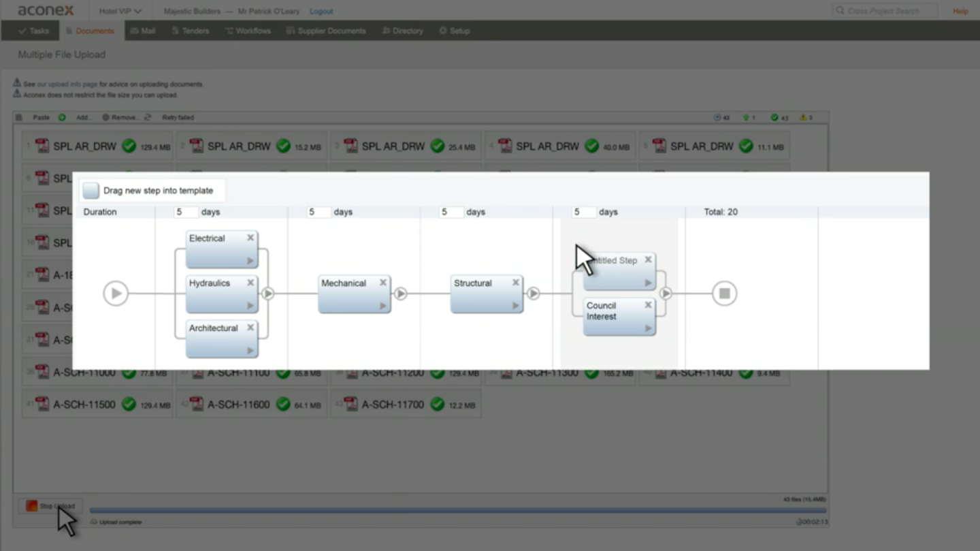Image resolution: width=980 pixels, height=551 pixels.
Task: Delete the Architectural step using its X
Action: coord(250,328)
